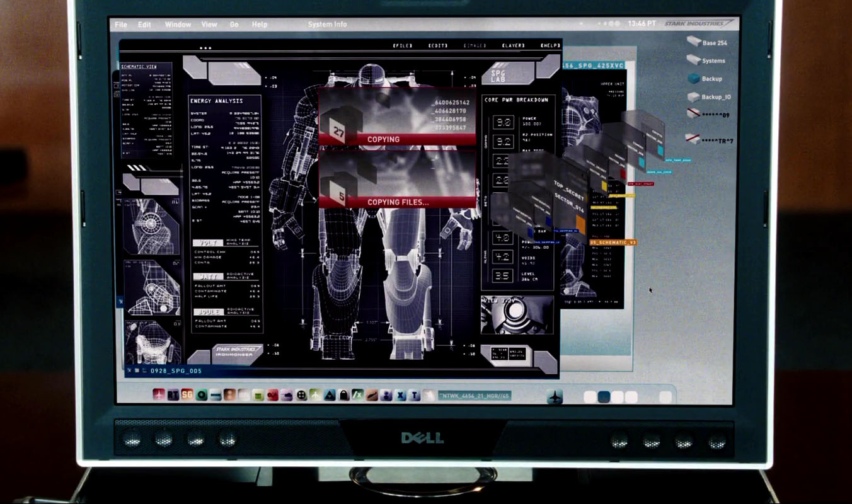
Task: Click the VOLT label button
Action: click(207, 243)
